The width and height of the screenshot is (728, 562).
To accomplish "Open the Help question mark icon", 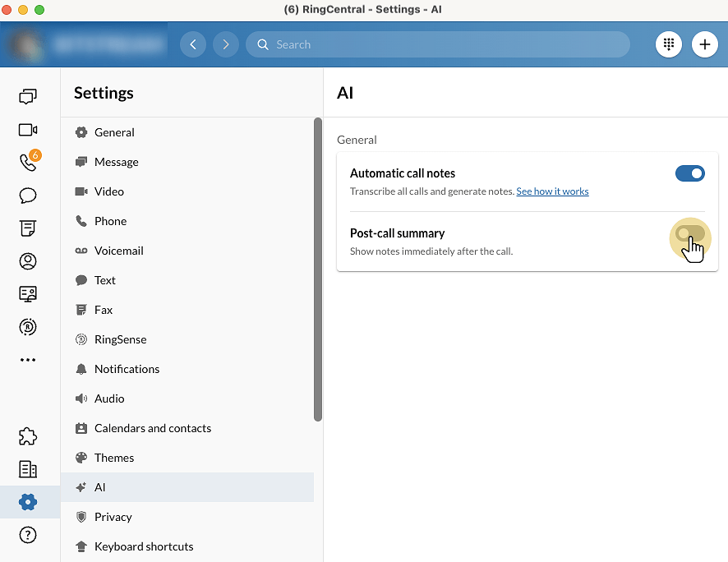I will coord(28,535).
